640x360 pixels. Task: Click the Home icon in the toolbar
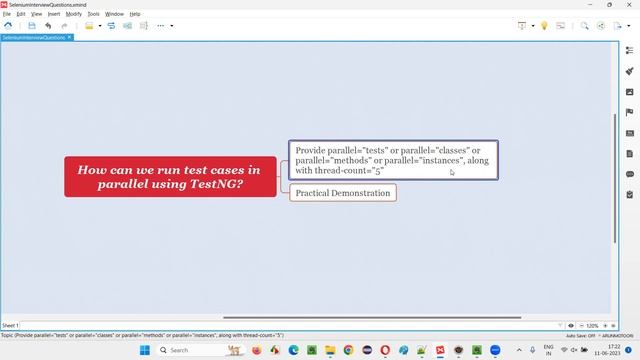[8, 26]
